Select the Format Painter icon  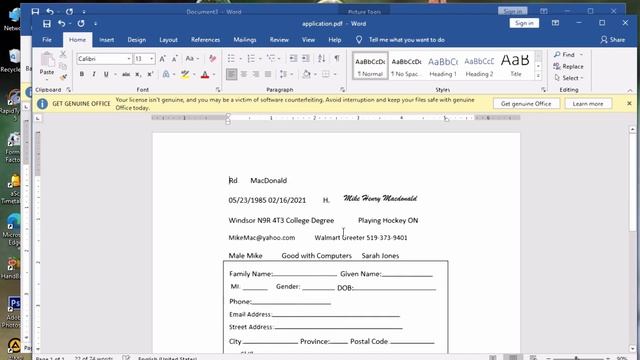(63, 77)
